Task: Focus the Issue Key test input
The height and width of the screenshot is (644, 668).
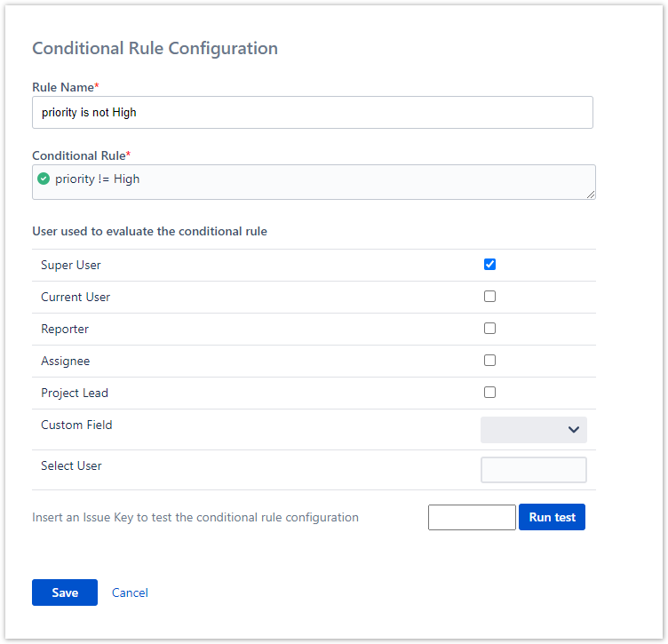Action: tap(472, 518)
